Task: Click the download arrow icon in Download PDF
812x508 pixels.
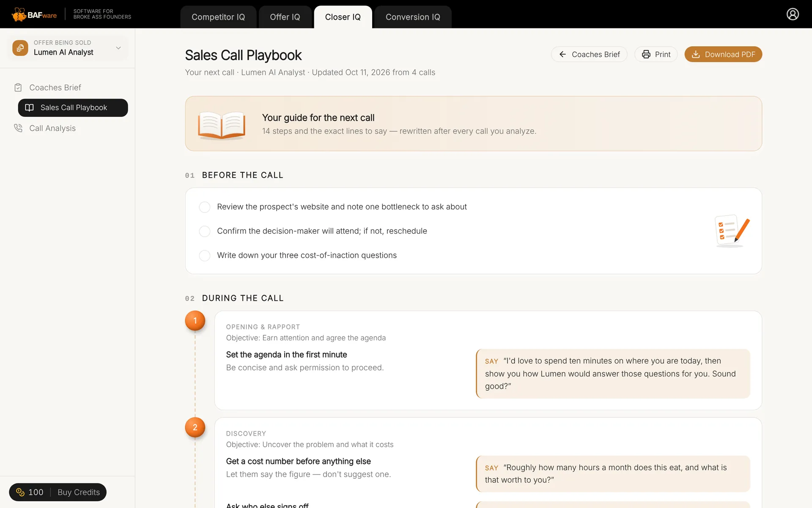Action: tap(696, 54)
